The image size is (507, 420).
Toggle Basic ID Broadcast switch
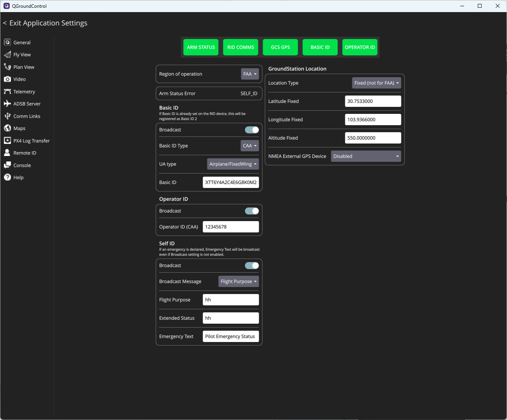(252, 130)
